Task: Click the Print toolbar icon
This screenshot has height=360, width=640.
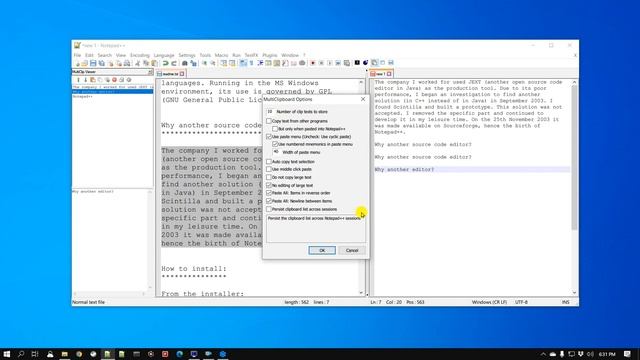Action: point(127,63)
